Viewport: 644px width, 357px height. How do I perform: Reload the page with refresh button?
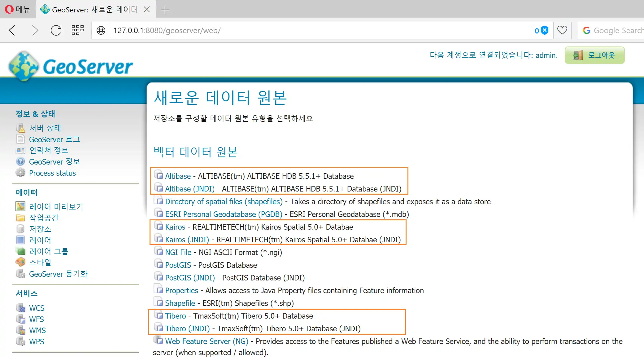click(x=56, y=30)
